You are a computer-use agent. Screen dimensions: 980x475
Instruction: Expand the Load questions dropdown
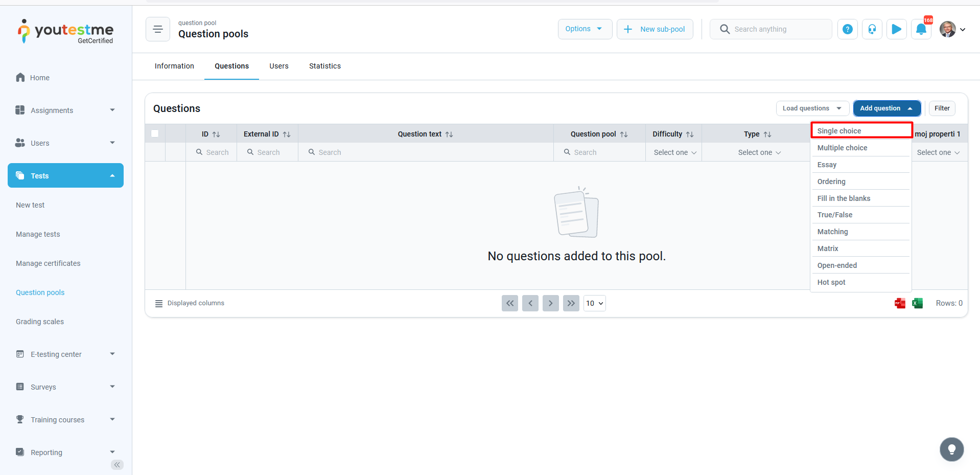click(812, 108)
